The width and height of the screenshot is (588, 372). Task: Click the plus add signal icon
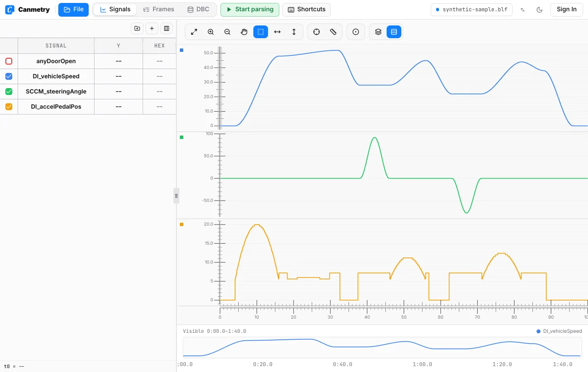coord(152,28)
